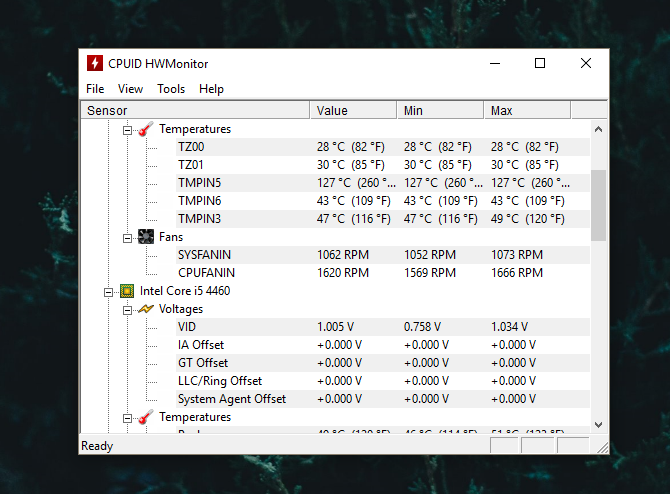Select the CPUFANIN sensor row
Screen dimensions: 670x494
[x=206, y=273]
